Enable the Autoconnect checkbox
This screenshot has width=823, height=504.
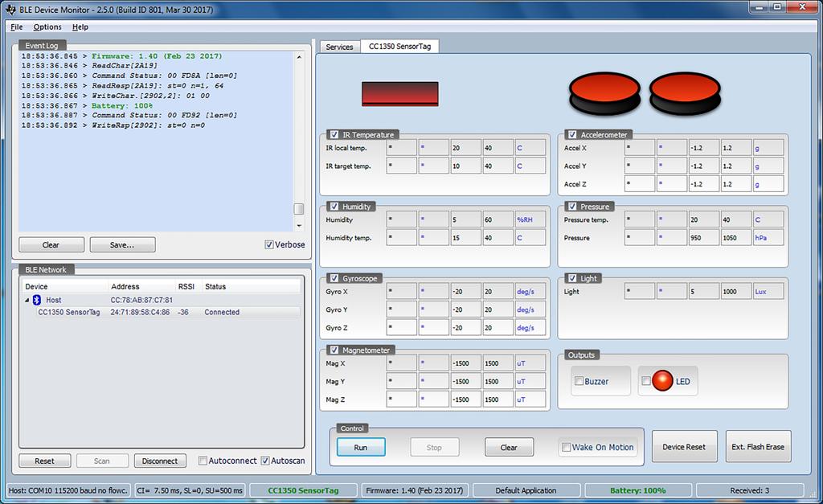[x=203, y=461]
